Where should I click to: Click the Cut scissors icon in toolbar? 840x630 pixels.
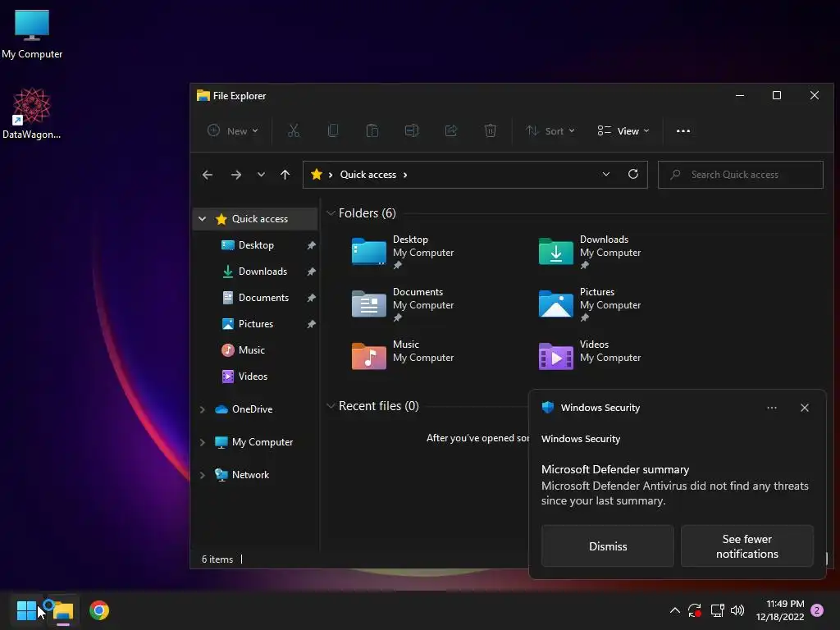tap(294, 130)
